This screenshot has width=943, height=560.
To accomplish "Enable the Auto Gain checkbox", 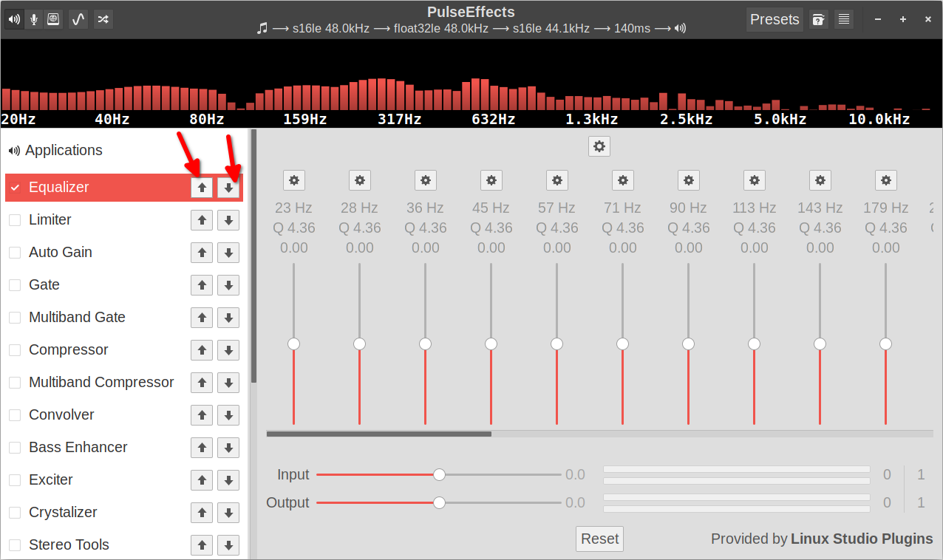I will [x=15, y=253].
